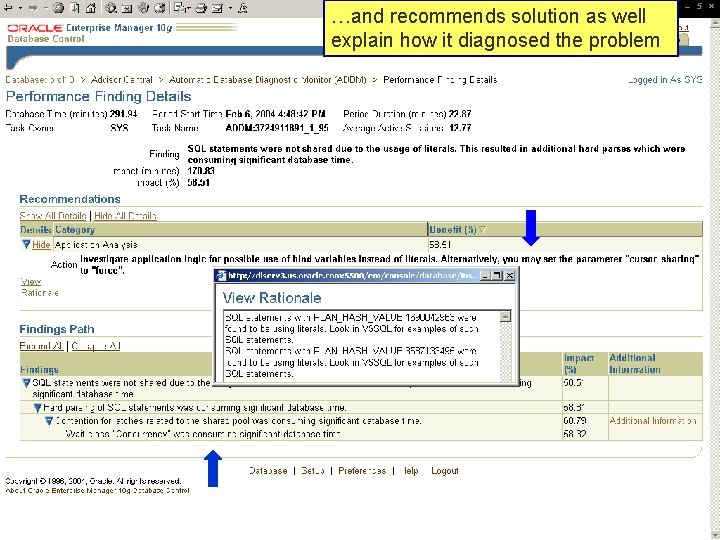Open the Media toolbar icon
The height and width of the screenshot is (540, 720).
[143, 8]
